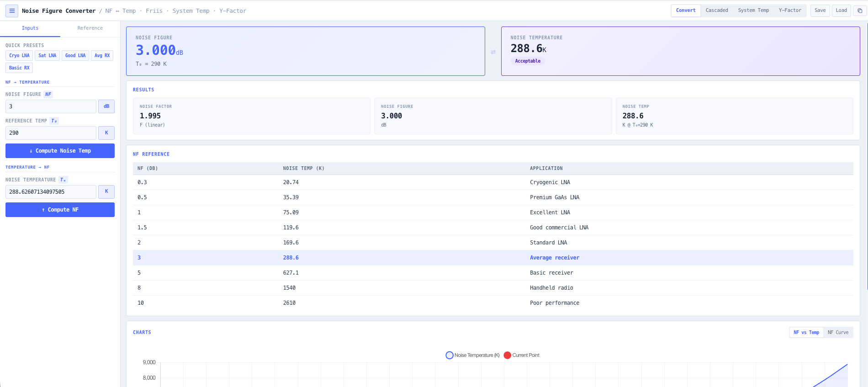Switch to the Reference sidebar tab
Image resolution: width=868 pixels, height=387 pixels.
[x=90, y=28]
